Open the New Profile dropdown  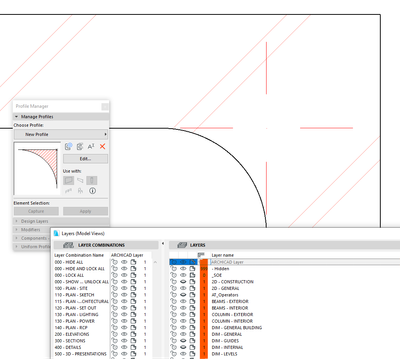coord(61,134)
